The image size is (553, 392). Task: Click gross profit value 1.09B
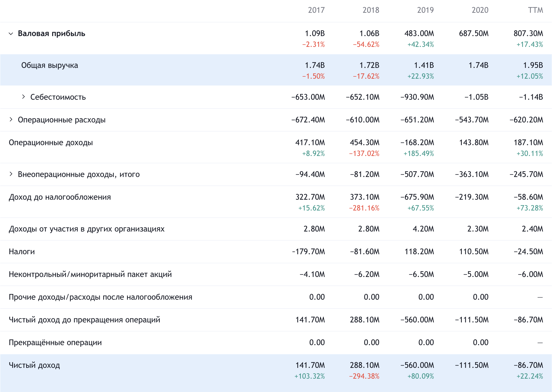point(315,34)
